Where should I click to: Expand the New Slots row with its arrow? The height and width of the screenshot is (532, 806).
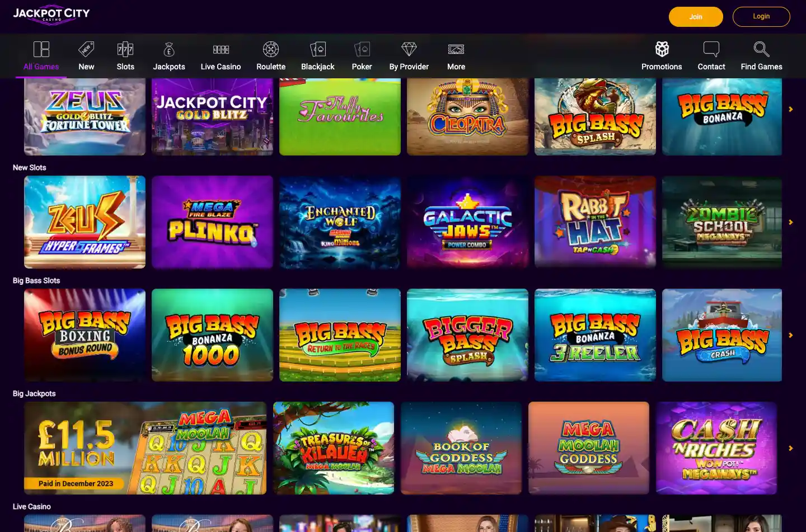click(790, 222)
